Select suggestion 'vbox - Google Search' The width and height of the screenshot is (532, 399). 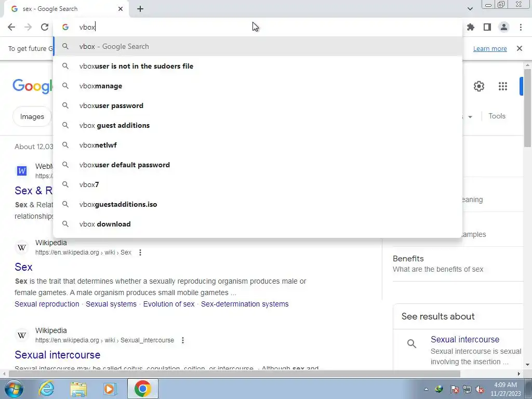tap(258, 46)
